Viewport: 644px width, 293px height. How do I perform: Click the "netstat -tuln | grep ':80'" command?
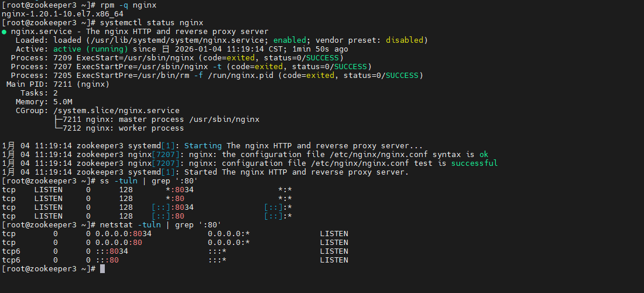[161, 225]
